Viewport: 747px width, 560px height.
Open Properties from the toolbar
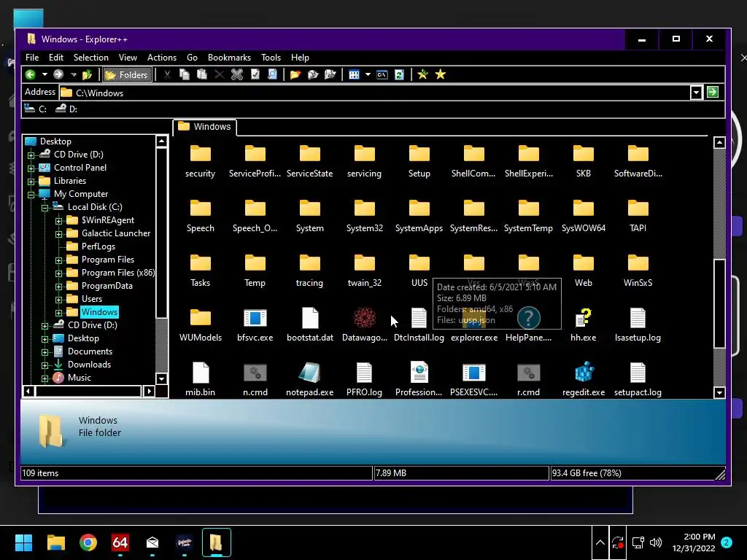coord(255,75)
